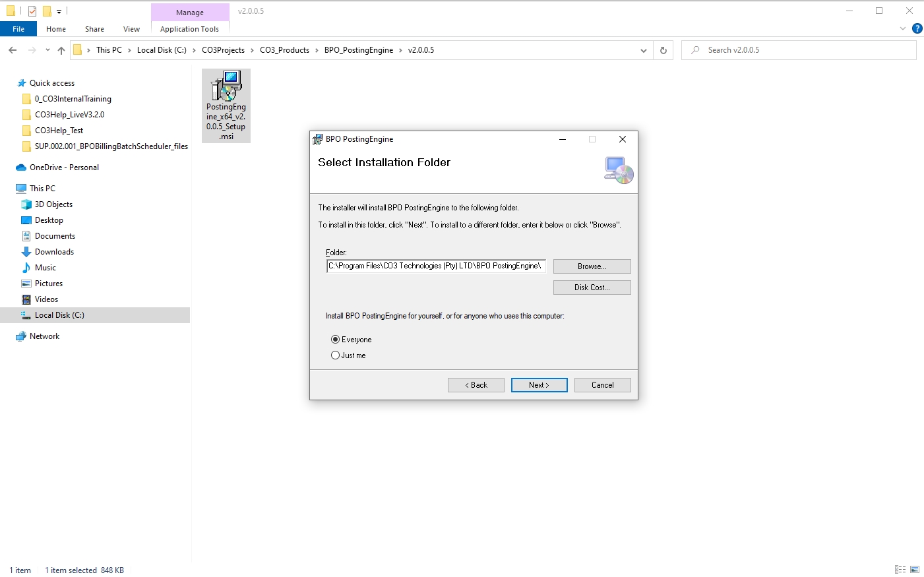Click CO3_Products in the address breadcrumb

click(x=284, y=50)
